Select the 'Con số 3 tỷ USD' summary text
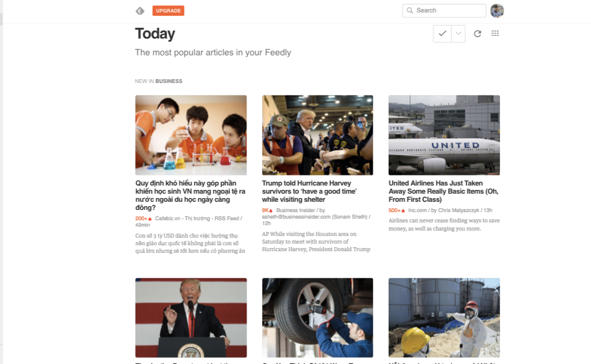 190,243
